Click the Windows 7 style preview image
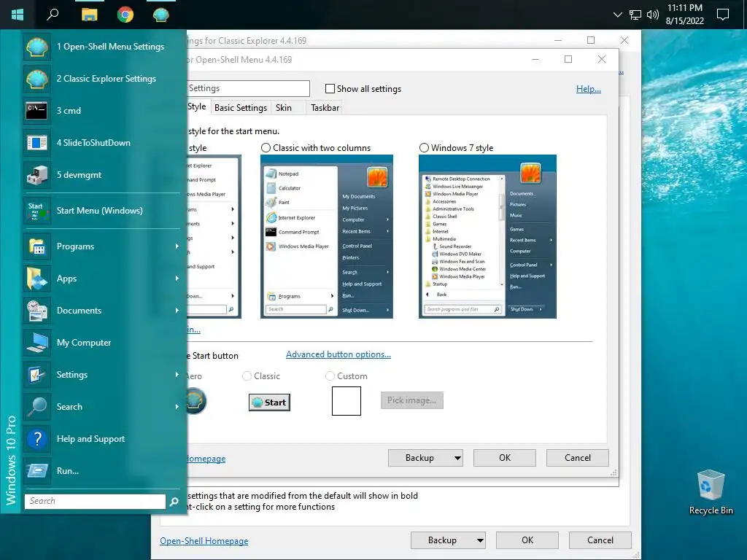Screen dimensions: 747x560 [487, 237]
